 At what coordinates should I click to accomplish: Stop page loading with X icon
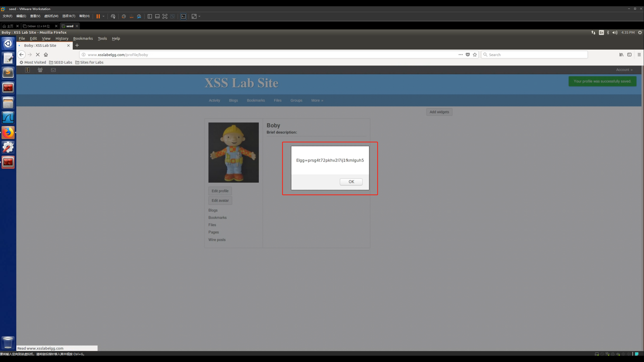38,55
